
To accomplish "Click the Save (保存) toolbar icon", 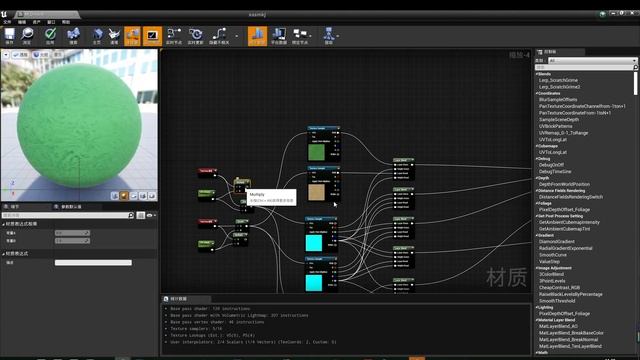I will [9, 36].
